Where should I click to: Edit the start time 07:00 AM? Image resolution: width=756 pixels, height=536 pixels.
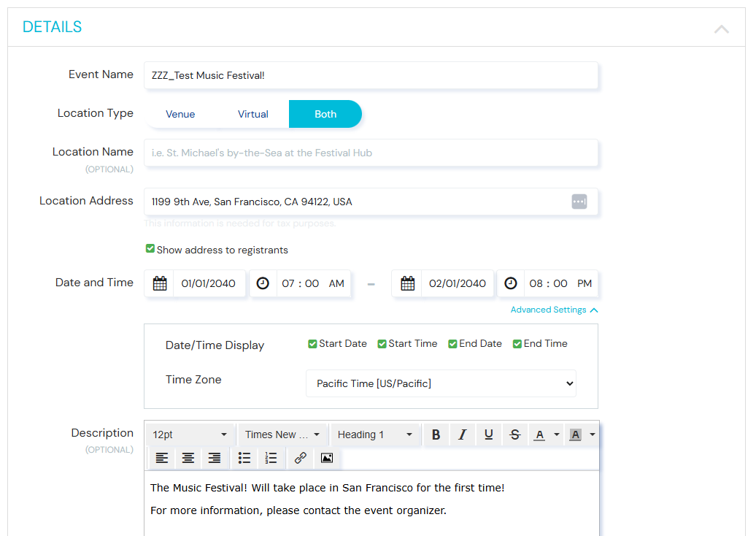313,283
